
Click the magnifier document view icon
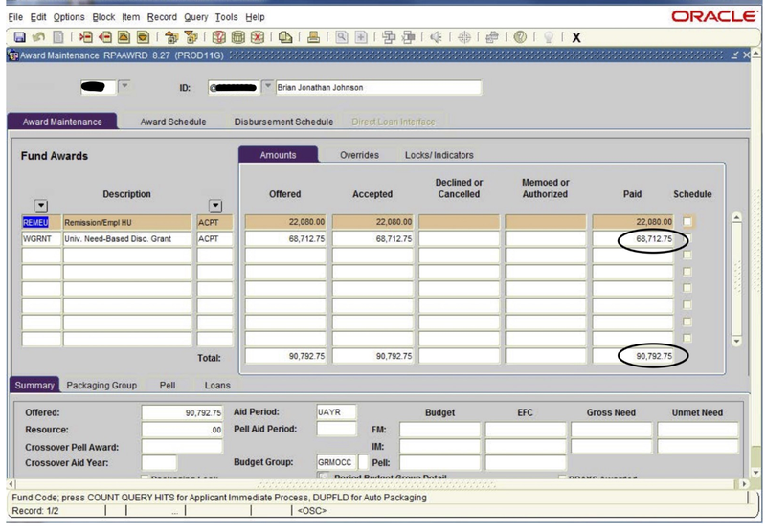(x=342, y=37)
